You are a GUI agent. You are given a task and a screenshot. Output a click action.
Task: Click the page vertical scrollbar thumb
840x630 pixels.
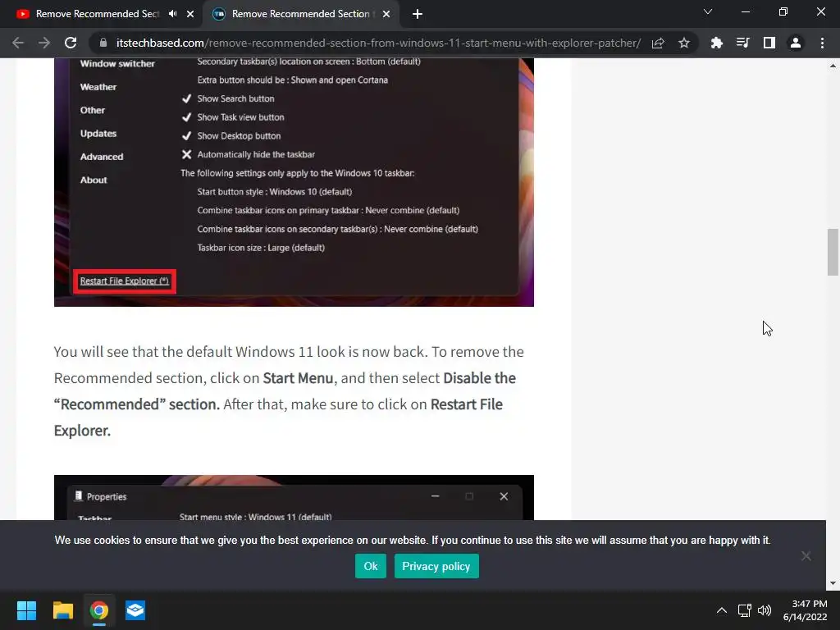click(833, 252)
